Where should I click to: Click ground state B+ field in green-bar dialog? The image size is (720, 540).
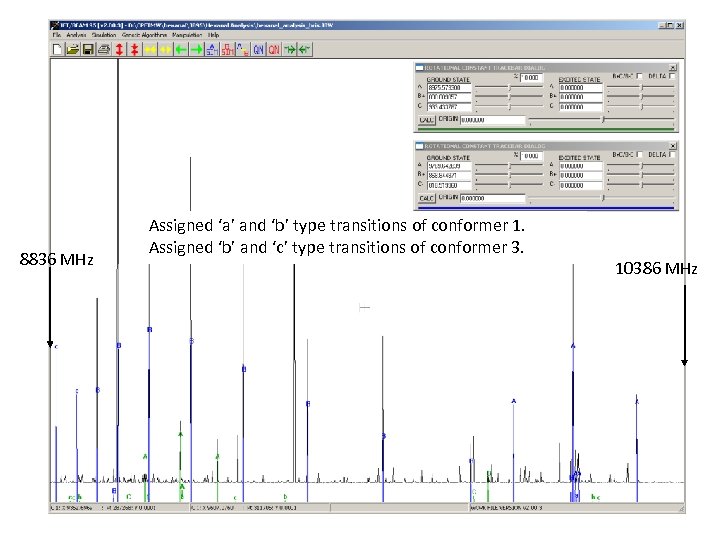(x=449, y=97)
